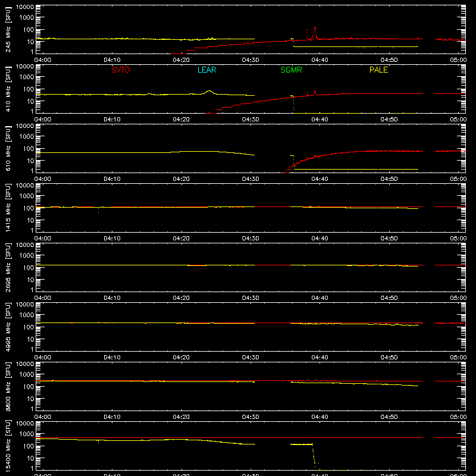Click 04:10 time label under 610 MHz plot
The width and height of the screenshot is (476, 476).
112,179
